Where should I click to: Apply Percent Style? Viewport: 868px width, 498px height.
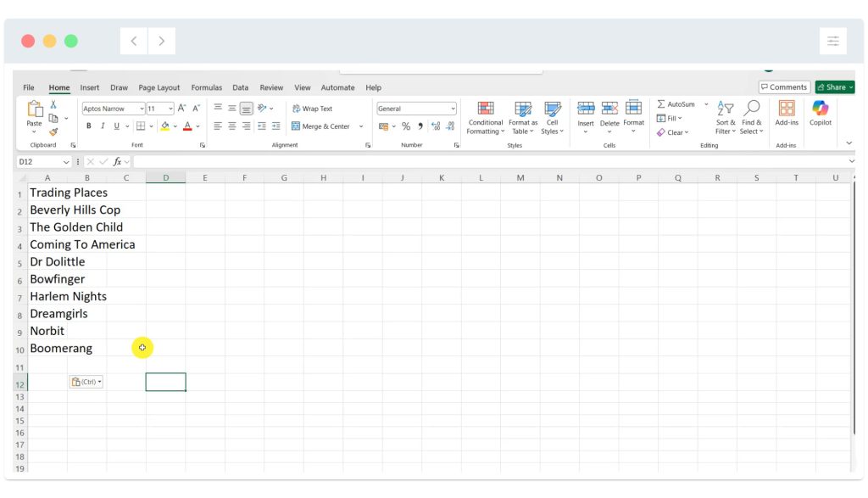406,126
